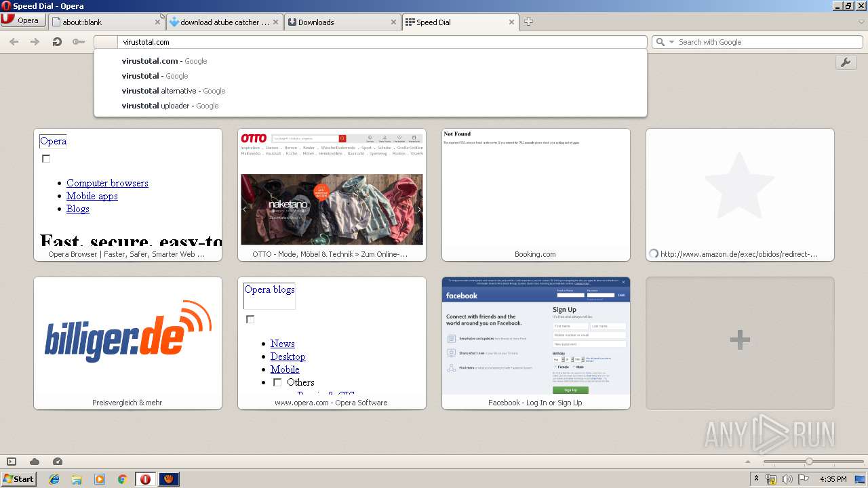The height and width of the screenshot is (488, 868).
Task: Launch Google Chrome from the taskbar
Action: pyautogui.click(x=123, y=479)
